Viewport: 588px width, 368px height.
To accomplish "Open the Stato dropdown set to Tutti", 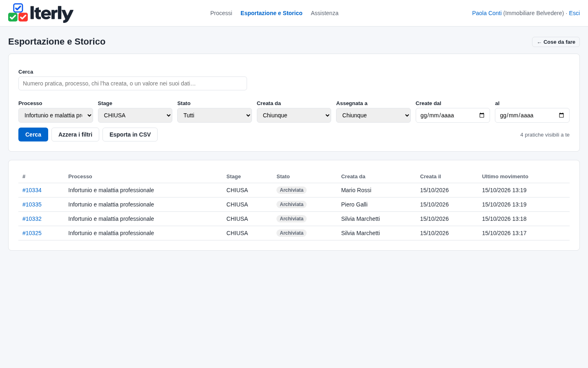I will [x=214, y=115].
